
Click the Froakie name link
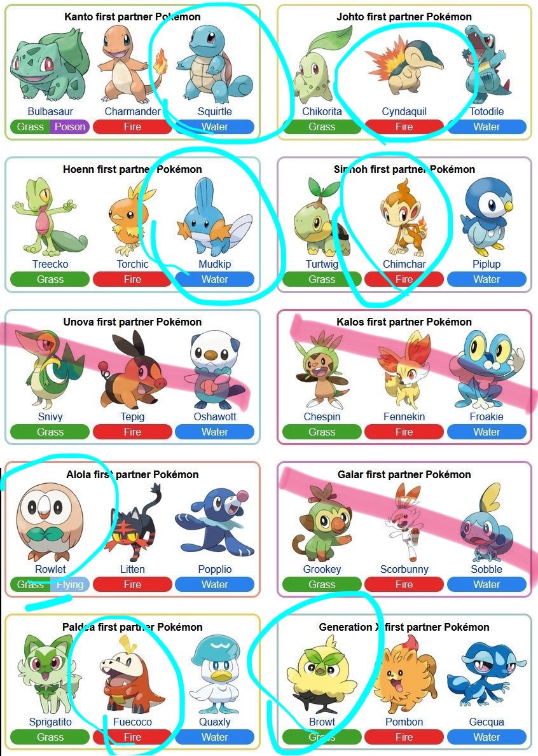(x=486, y=416)
